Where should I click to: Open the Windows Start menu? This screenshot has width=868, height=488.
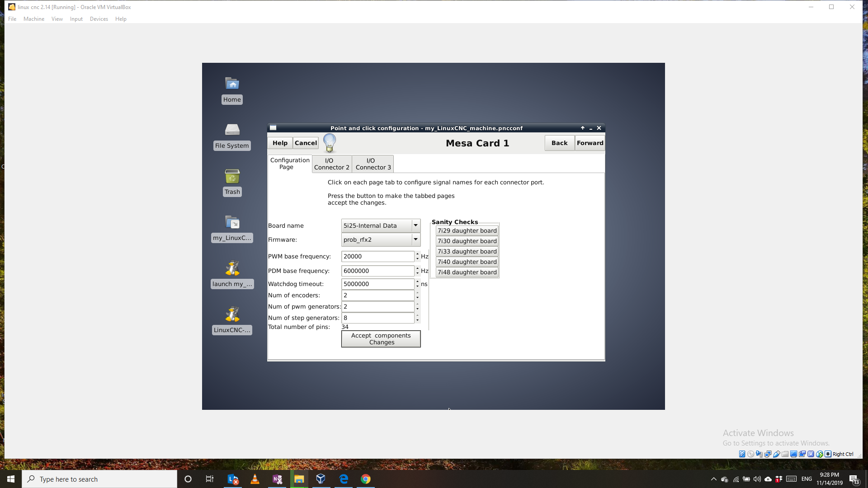[11, 479]
